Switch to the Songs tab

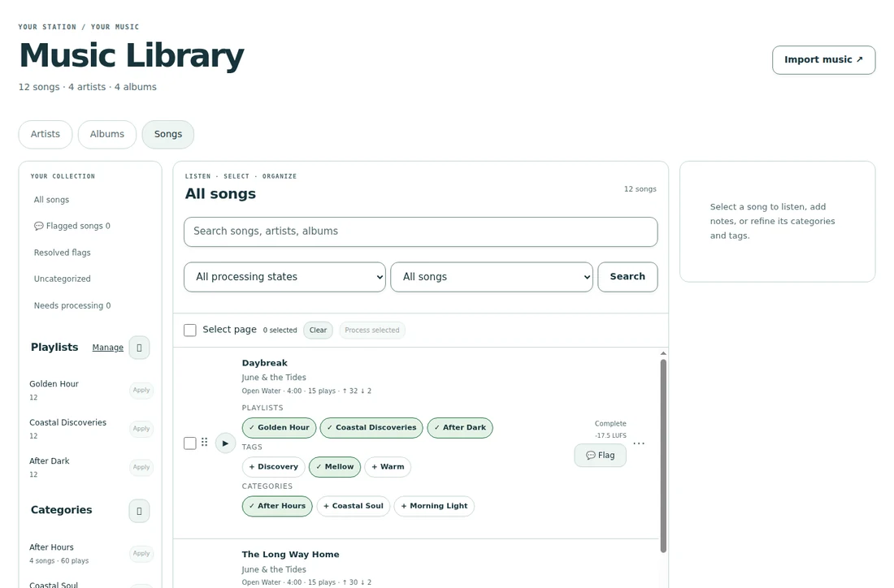pos(168,135)
